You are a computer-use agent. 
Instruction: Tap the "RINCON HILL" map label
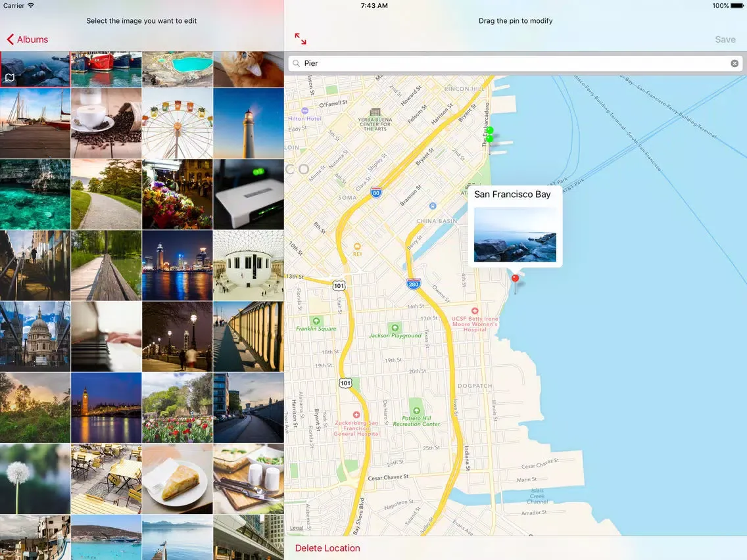[x=464, y=89]
